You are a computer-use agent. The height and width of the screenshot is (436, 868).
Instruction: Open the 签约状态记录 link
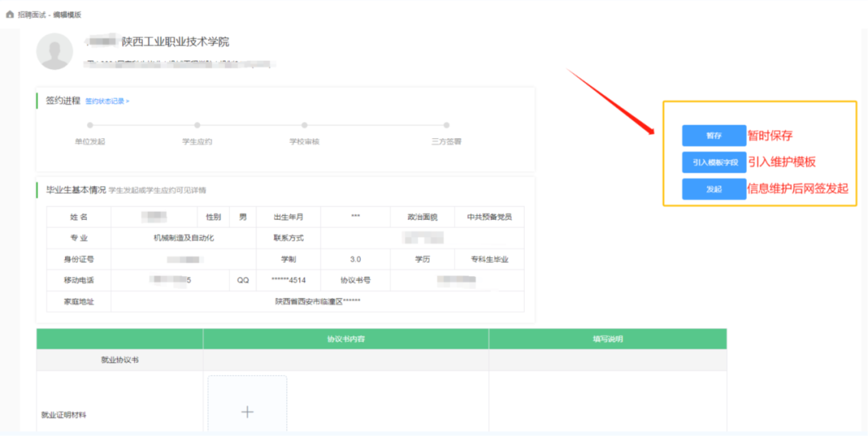click(x=107, y=101)
